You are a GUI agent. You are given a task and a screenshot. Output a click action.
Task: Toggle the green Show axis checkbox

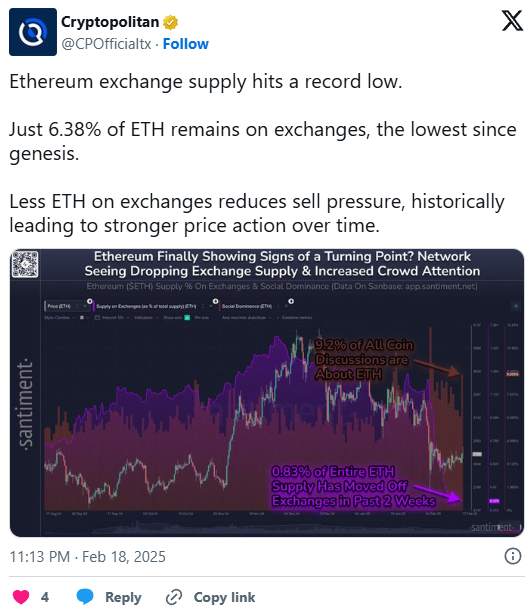pos(187,318)
